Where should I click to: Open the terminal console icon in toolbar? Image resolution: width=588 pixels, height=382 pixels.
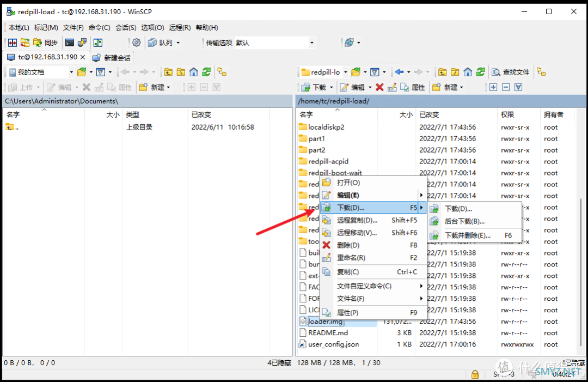pos(69,43)
